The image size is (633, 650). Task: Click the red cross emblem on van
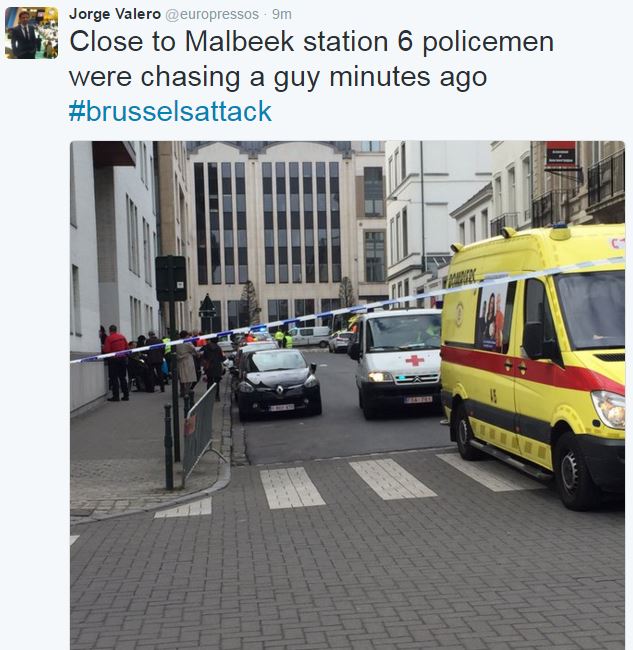[415, 360]
